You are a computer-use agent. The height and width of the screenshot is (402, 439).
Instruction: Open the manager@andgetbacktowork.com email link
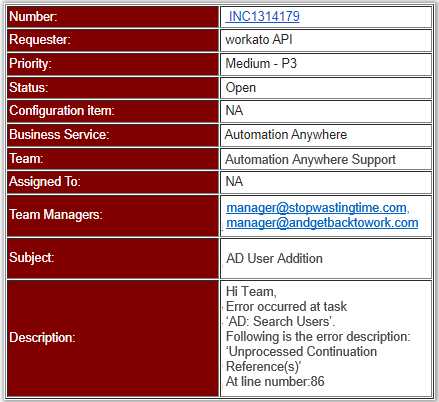322,223
